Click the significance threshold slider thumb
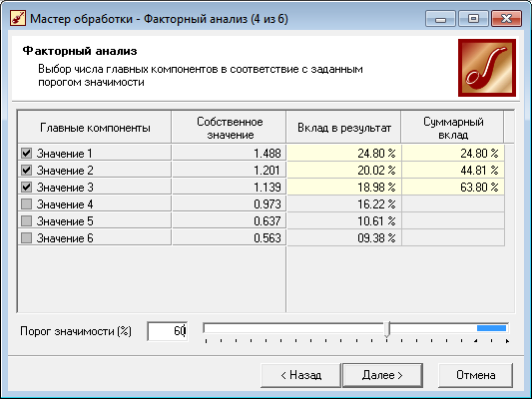The width and height of the screenshot is (532, 399). 387,329
